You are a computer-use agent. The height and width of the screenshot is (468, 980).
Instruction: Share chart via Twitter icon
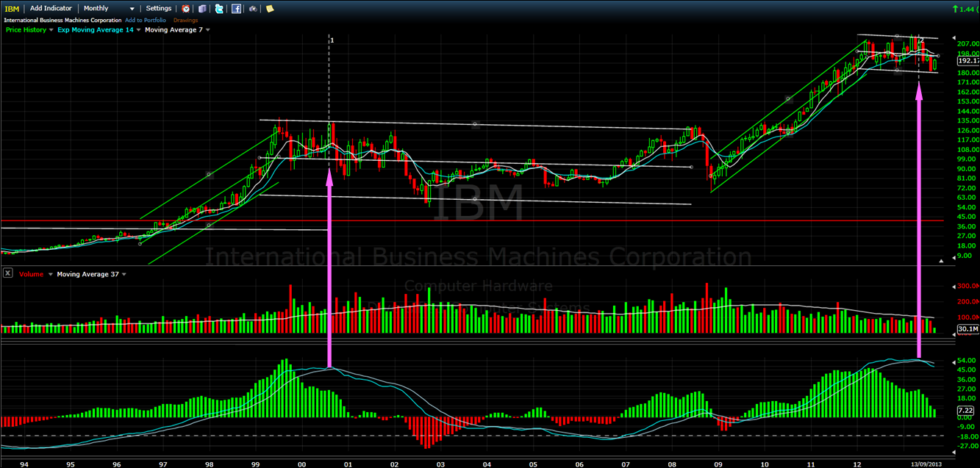219,9
